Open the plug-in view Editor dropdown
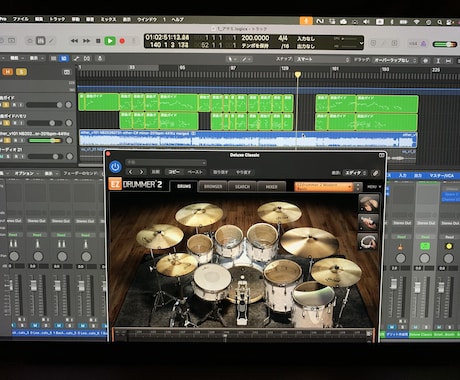460x380 pixels. (x=355, y=173)
